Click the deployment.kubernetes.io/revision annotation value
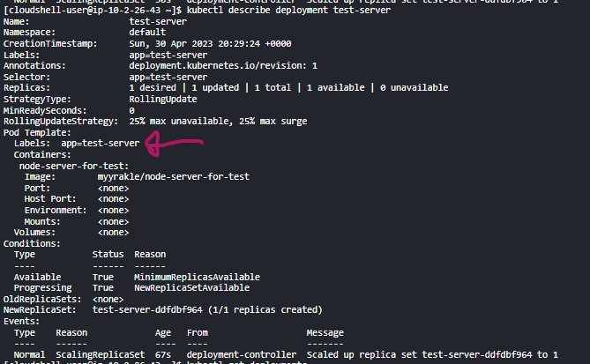 (x=223, y=65)
